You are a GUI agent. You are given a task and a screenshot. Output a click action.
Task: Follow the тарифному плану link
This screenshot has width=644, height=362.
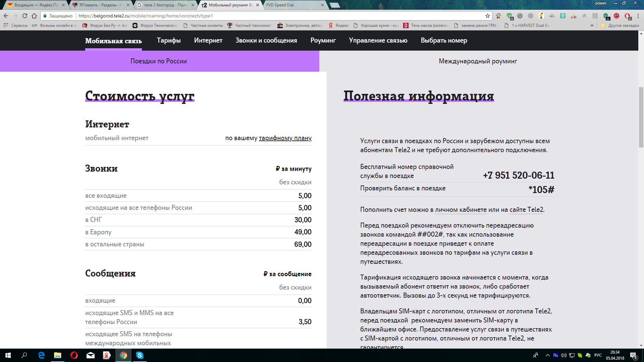(285, 138)
